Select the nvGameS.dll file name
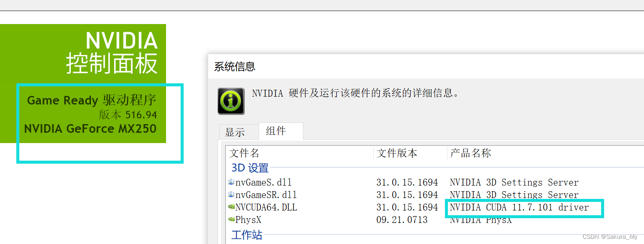 tap(263, 183)
